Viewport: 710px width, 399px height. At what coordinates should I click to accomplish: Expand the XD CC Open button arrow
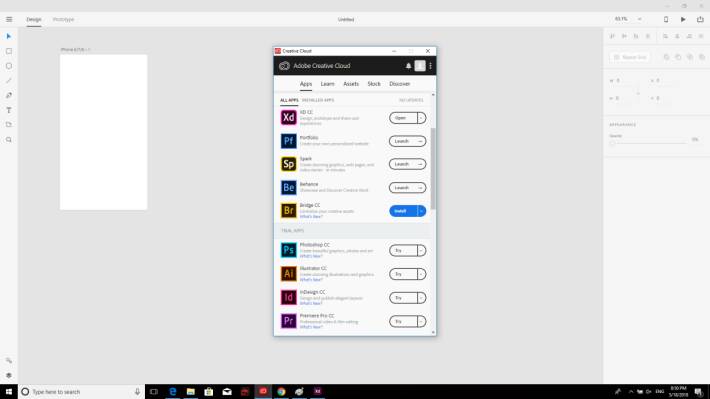(421, 118)
